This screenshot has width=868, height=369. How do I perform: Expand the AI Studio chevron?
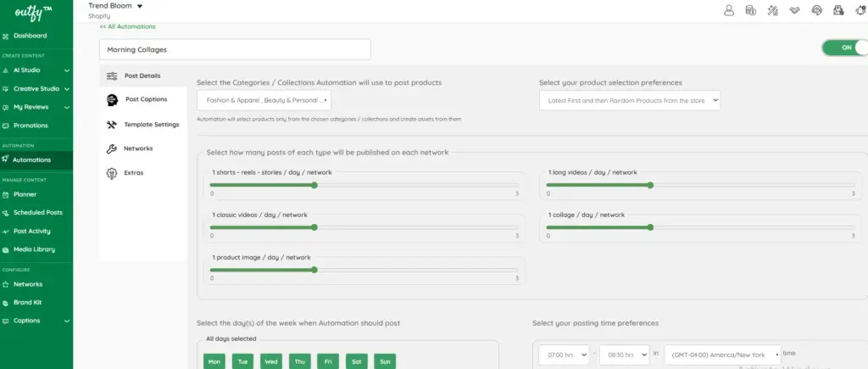coord(67,71)
